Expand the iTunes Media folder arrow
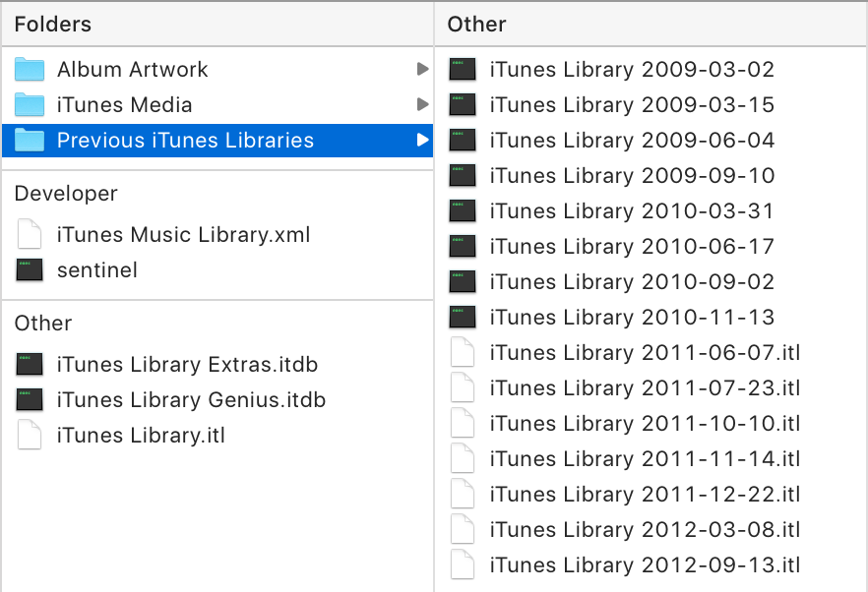Screen dimensions: 868x592 pos(422,104)
